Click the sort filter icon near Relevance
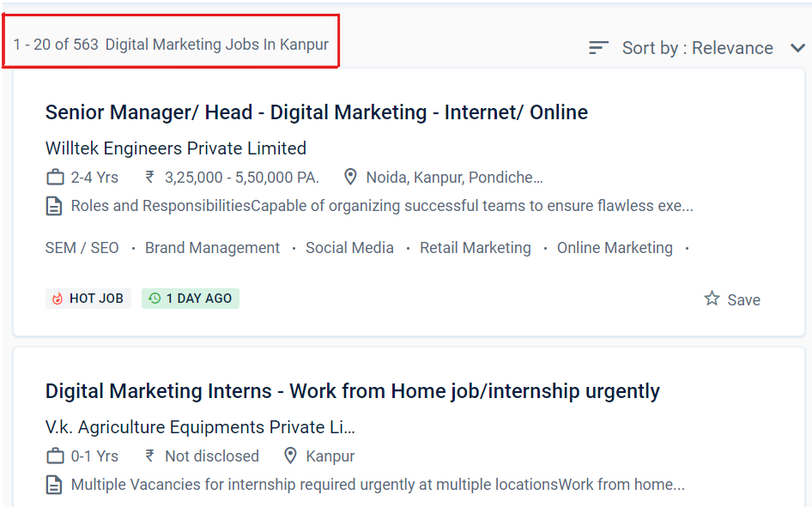 tap(598, 48)
